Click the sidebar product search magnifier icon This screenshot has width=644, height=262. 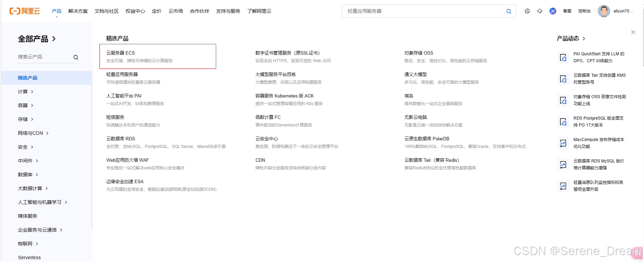(76, 57)
